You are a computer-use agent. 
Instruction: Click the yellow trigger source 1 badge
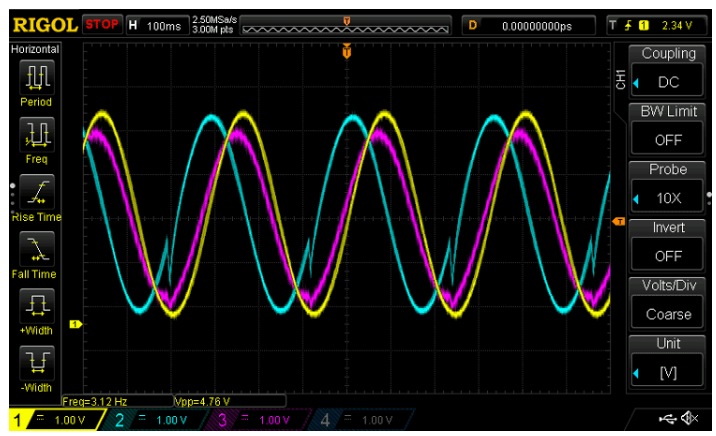coord(644,26)
